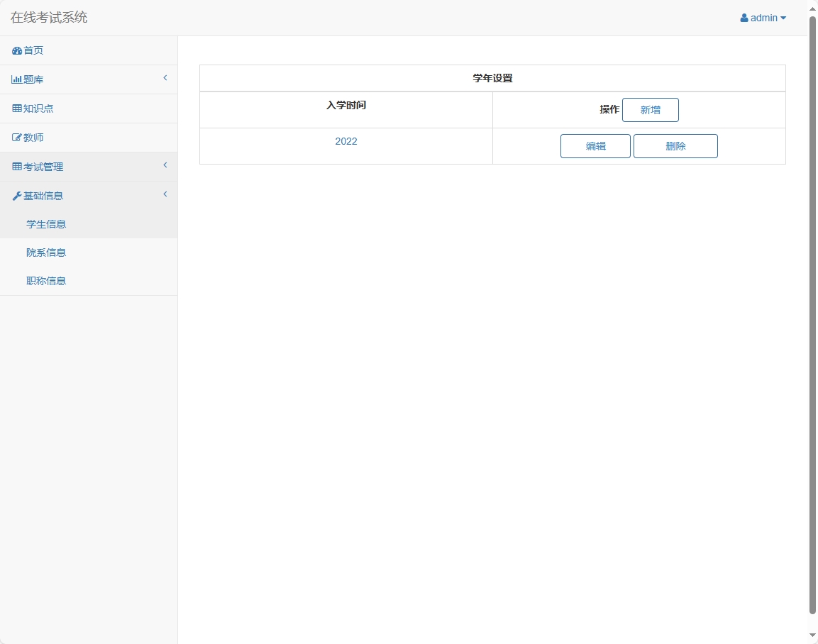Expand the 题库 menu chevron
818x644 pixels.
[165, 78]
